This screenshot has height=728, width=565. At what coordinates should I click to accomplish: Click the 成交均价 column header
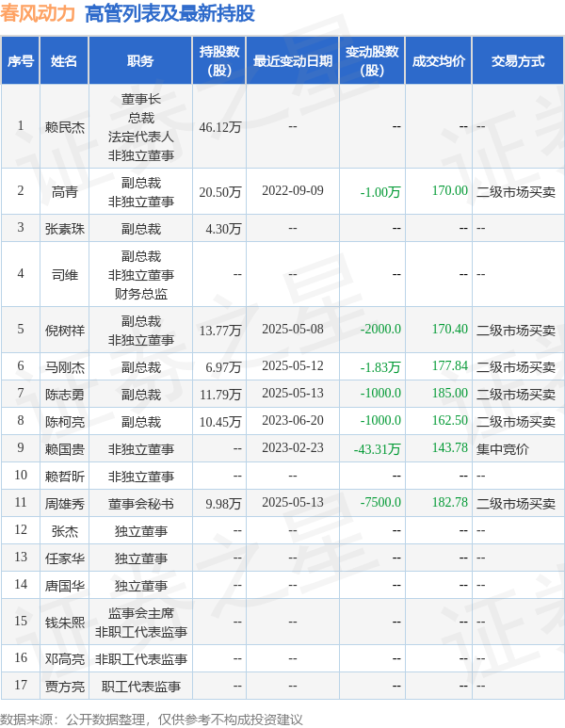pos(438,61)
